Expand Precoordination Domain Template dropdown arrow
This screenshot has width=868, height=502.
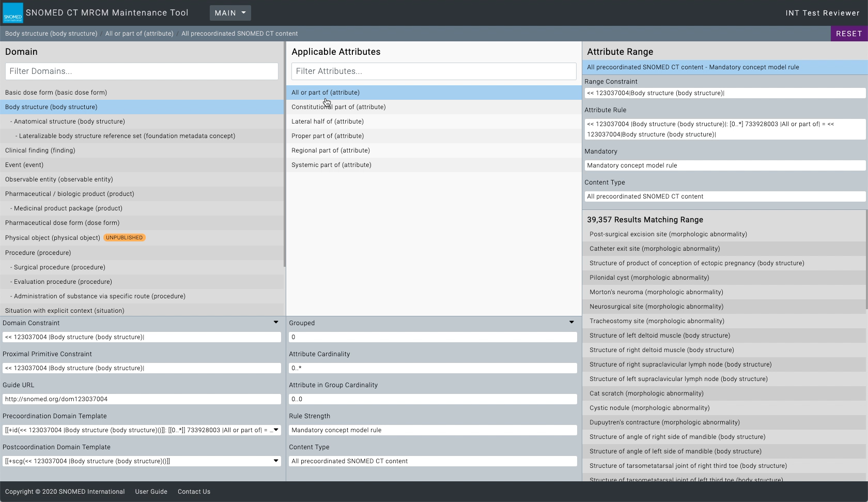coord(276,430)
